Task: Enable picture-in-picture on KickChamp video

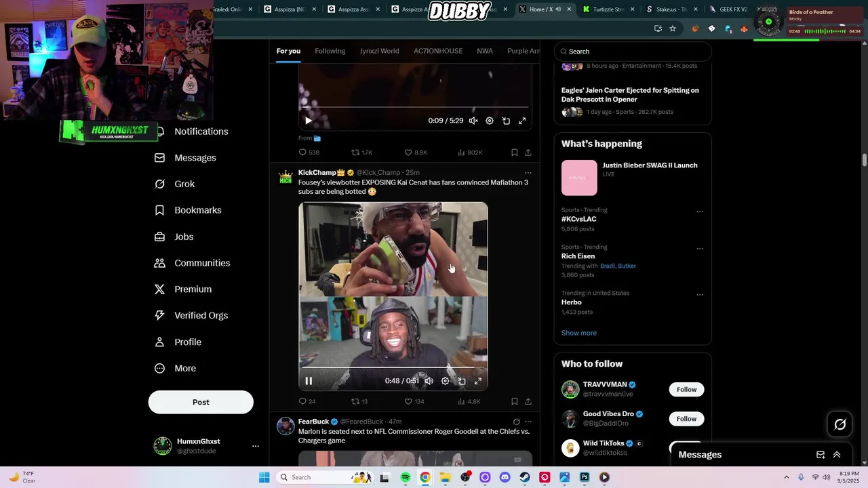Action: [x=462, y=381]
